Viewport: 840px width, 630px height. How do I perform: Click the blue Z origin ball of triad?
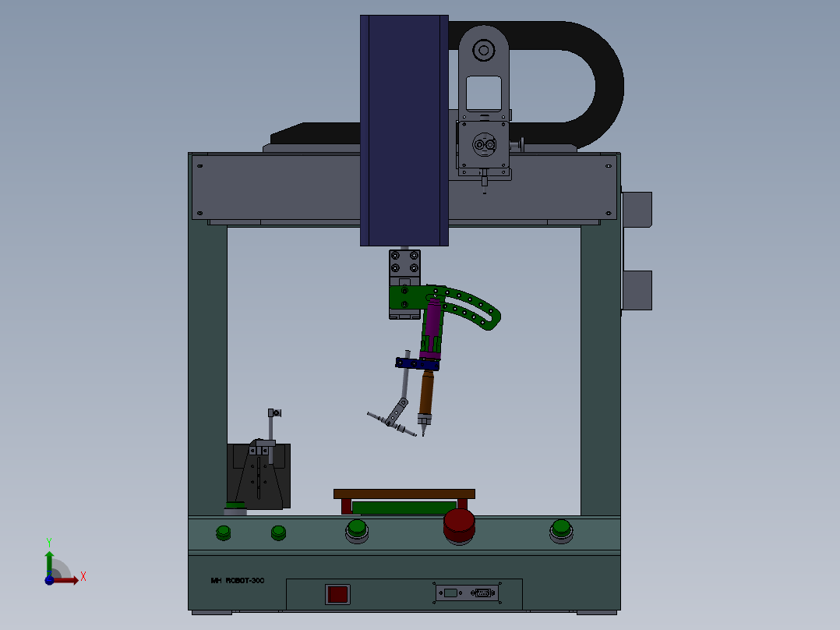coord(49,580)
